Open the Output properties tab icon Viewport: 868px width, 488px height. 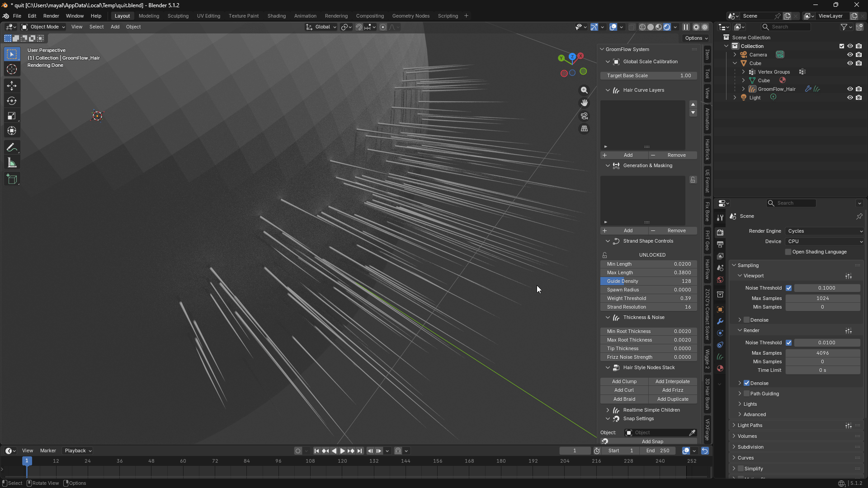click(720, 244)
